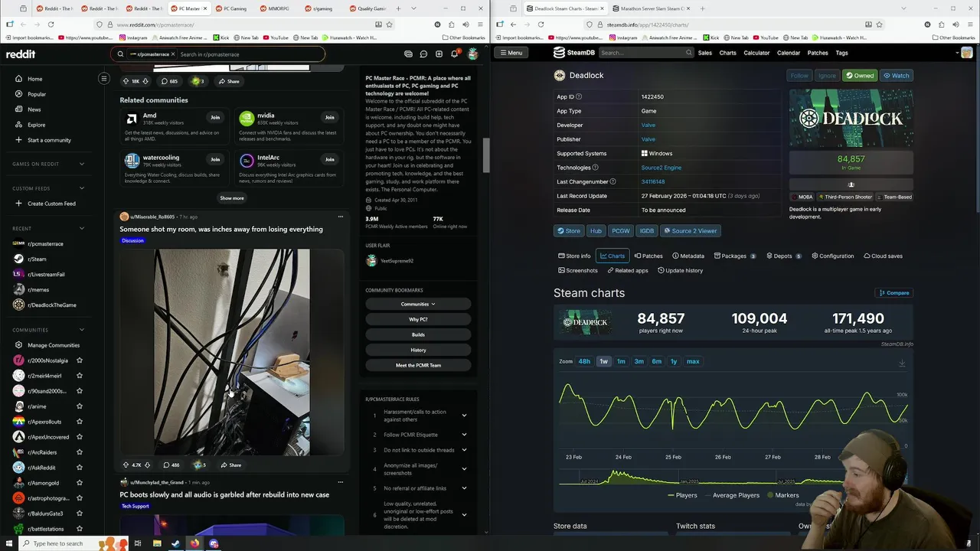Click Show more under related communities

coord(232,198)
